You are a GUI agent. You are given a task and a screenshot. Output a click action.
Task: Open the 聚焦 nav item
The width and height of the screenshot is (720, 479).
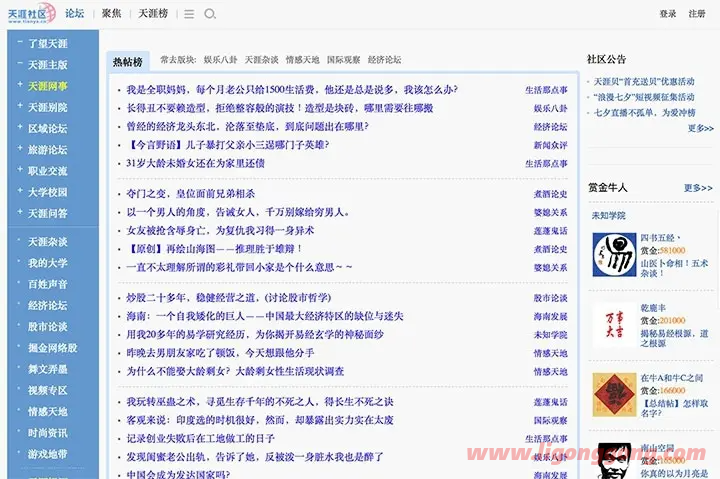pyautogui.click(x=112, y=13)
